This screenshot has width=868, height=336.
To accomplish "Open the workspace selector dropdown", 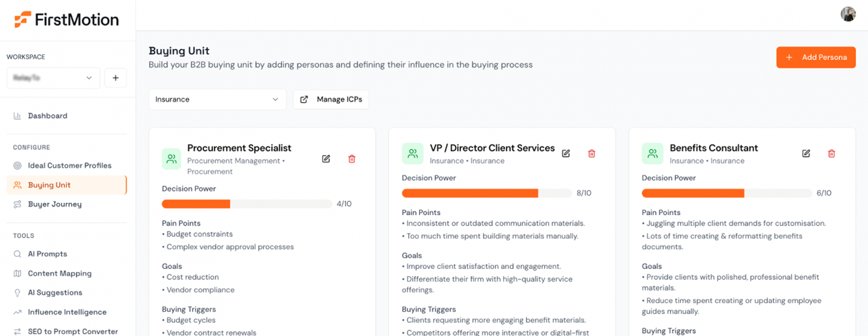I will pos(53,78).
